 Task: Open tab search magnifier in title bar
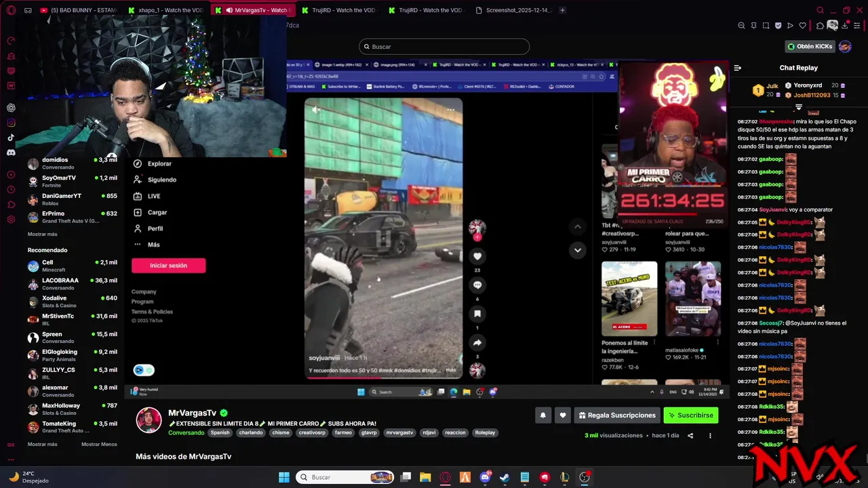[x=820, y=10]
